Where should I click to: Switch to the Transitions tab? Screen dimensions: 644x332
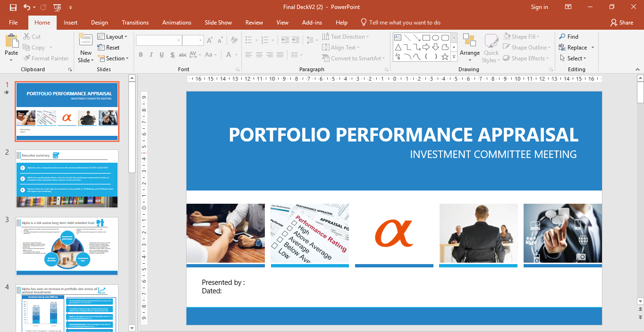point(135,23)
